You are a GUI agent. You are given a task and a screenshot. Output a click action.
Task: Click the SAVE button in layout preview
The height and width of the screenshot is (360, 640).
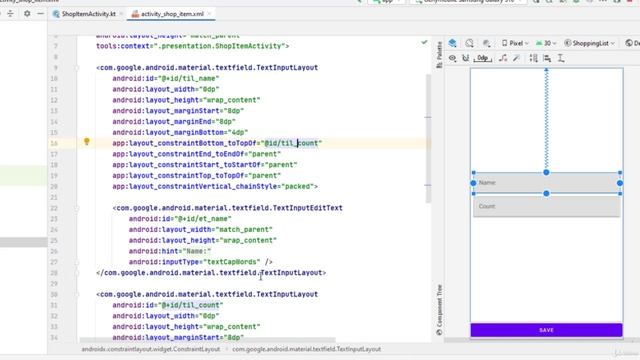546,330
